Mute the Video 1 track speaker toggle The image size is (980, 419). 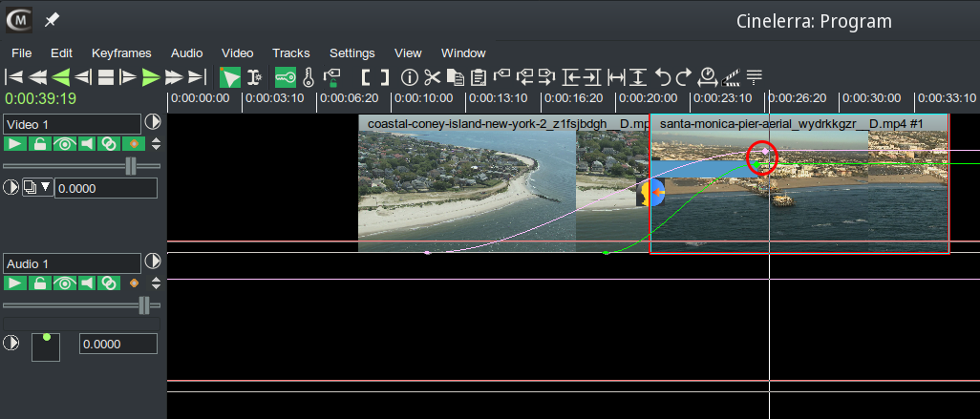pyautogui.click(x=87, y=144)
